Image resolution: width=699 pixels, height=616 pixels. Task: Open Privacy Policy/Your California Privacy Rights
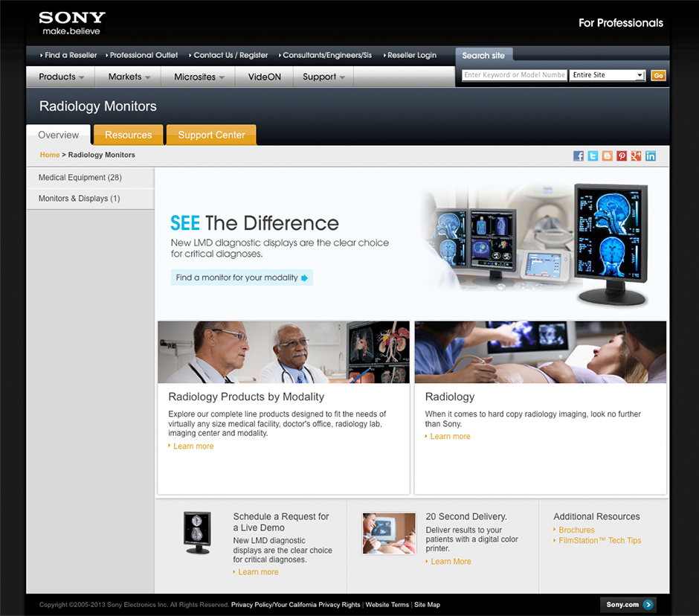(x=295, y=605)
